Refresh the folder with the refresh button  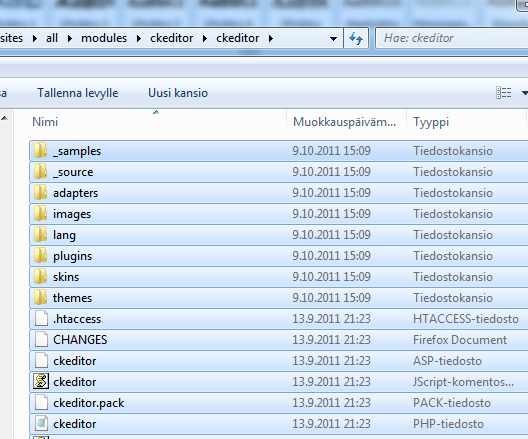(x=356, y=38)
